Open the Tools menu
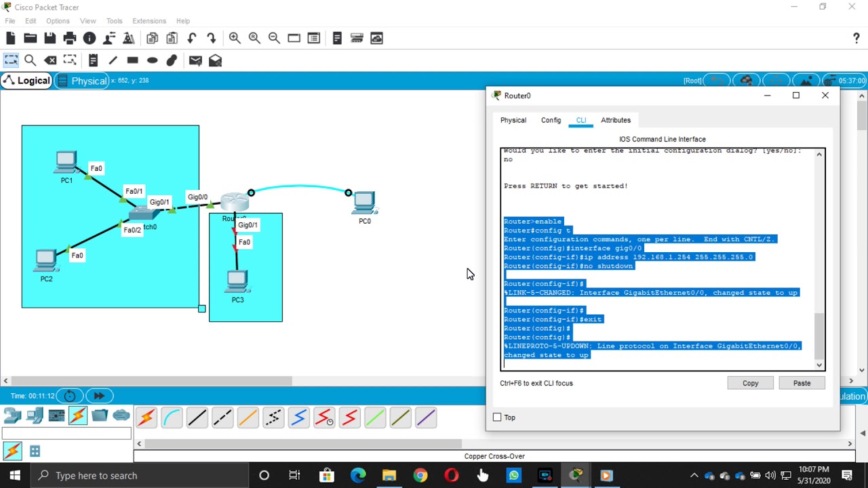868x488 pixels. (x=114, y=21)
